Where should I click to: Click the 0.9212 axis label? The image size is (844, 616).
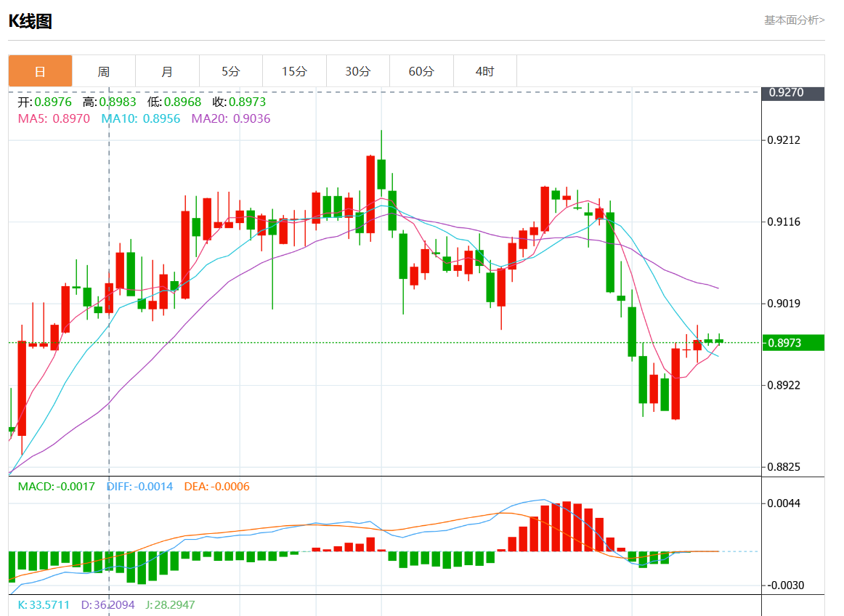784,140
